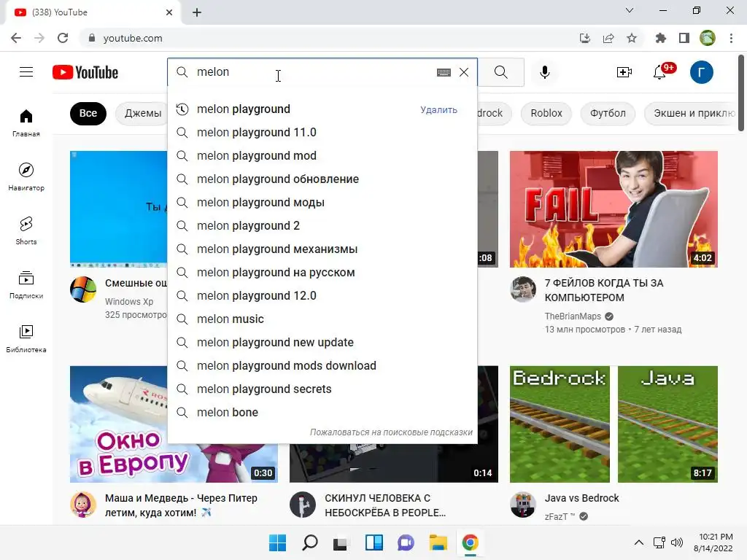Viewport: 747px width, 560px height.
Task: Choose suggestion melon playground mod
Action: (322, 156)
